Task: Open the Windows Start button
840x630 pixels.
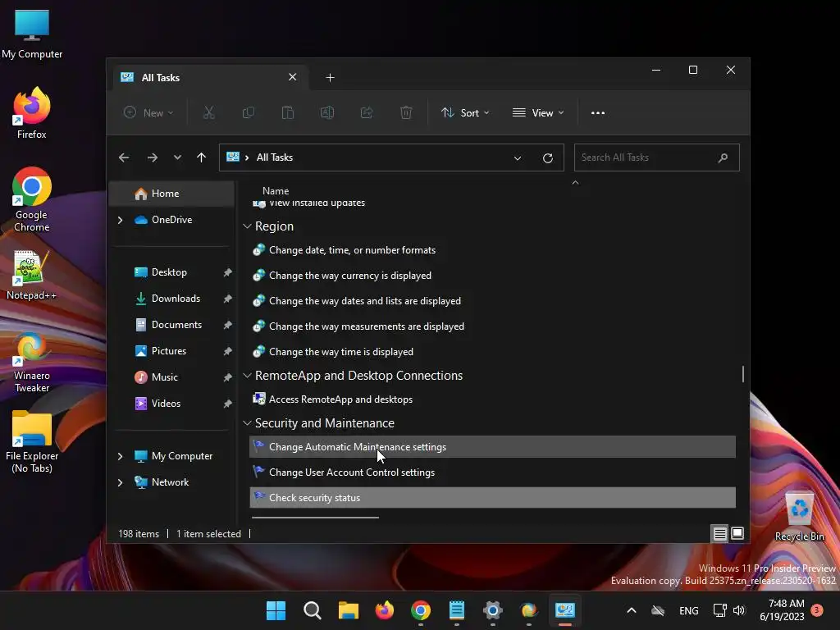Action: [x=276, y=610]
